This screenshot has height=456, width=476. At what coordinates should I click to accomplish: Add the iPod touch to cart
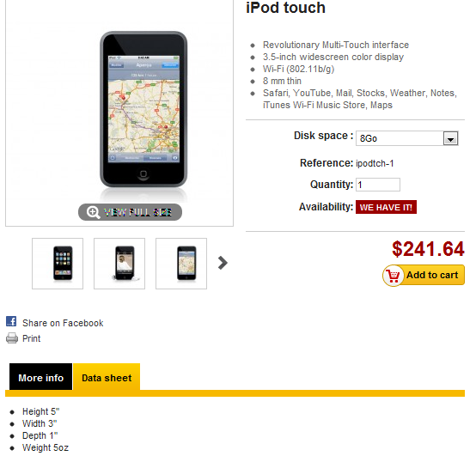(x=424, y=275)
